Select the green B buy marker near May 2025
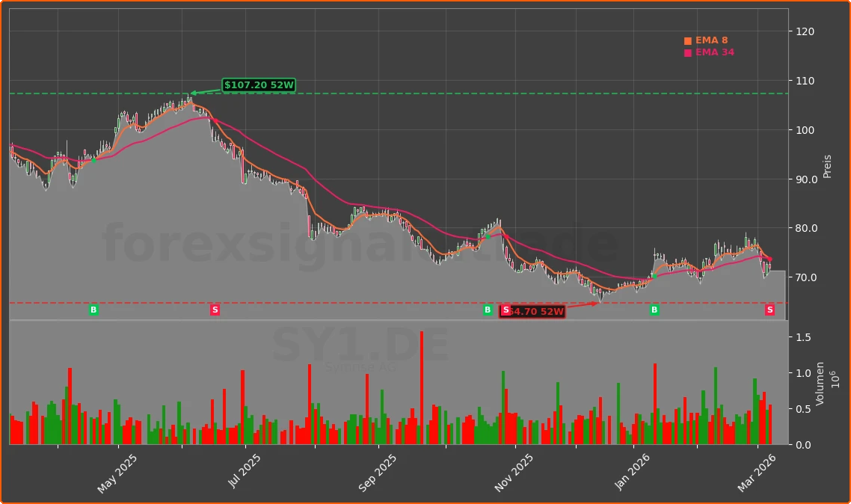 [93, 310]
